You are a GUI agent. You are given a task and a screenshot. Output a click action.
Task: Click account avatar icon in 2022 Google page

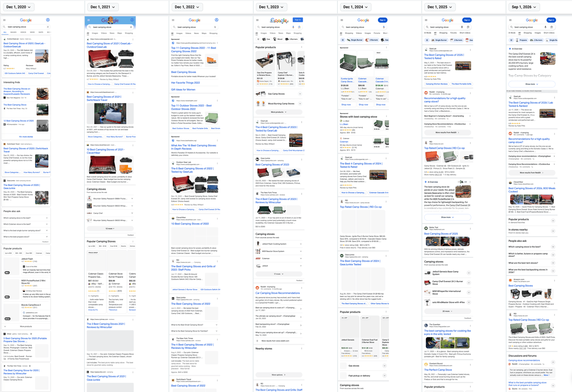point(216,20)
